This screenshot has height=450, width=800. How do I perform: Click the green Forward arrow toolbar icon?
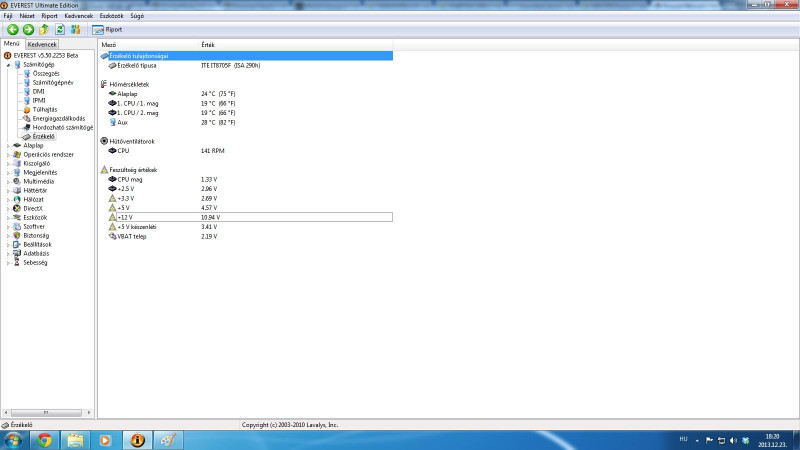(29, 30)
